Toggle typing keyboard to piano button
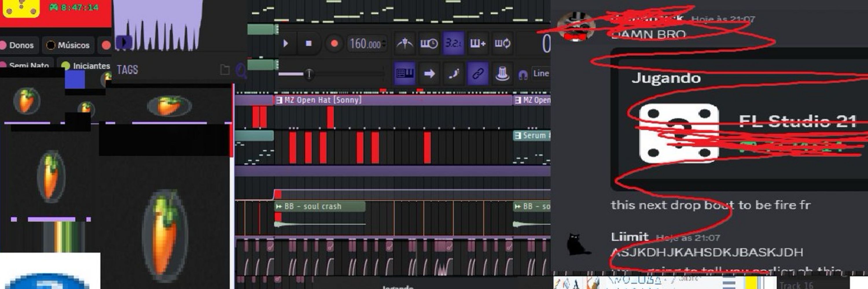 (405, 73)
